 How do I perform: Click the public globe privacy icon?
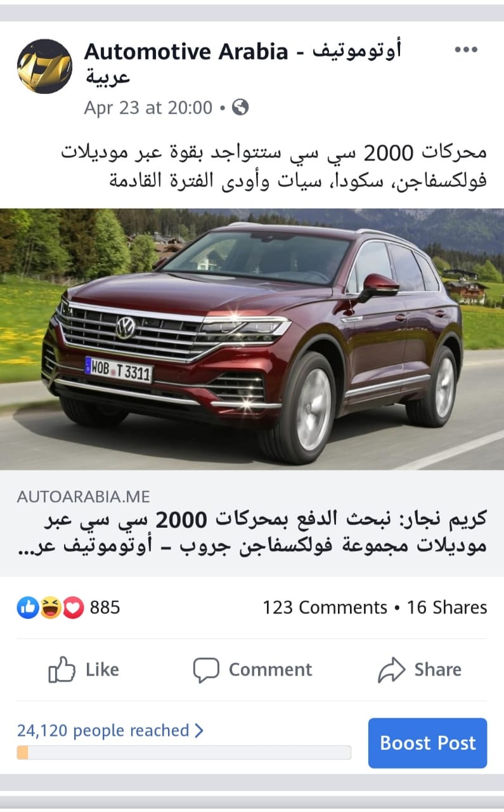[x=240, y=107]
